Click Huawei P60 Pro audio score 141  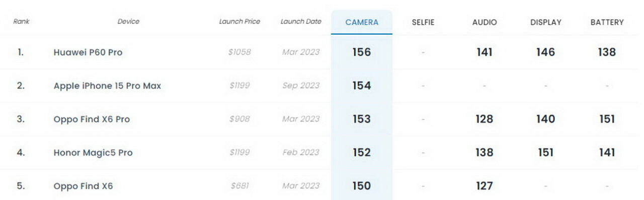point(484,52)
